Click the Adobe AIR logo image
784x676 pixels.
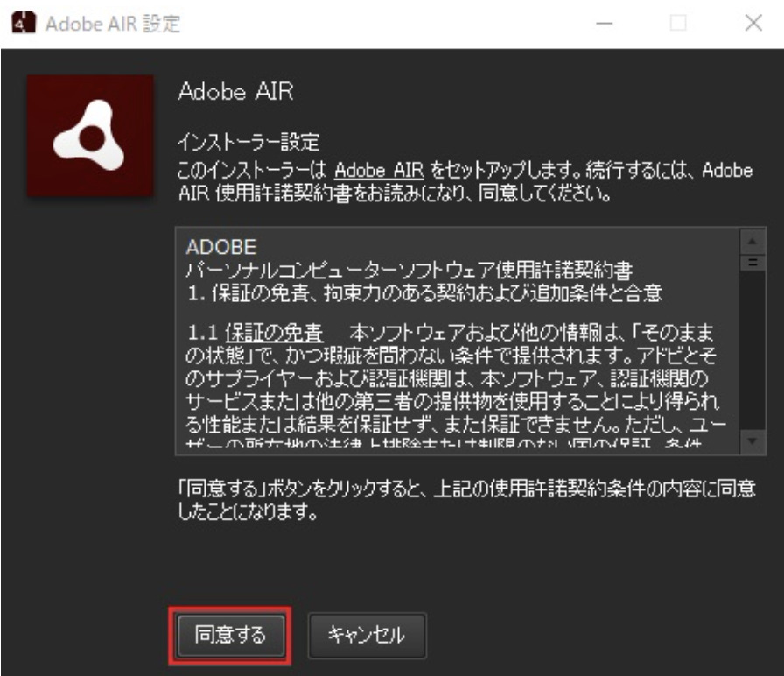coord(90,136)
